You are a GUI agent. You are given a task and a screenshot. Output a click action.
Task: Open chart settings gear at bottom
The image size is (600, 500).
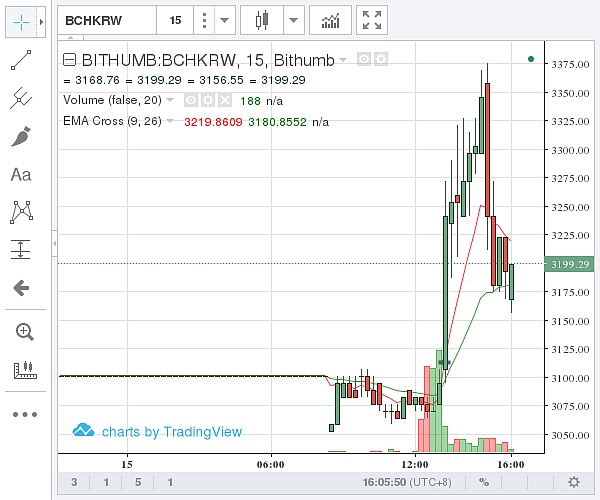click(574, 482)
